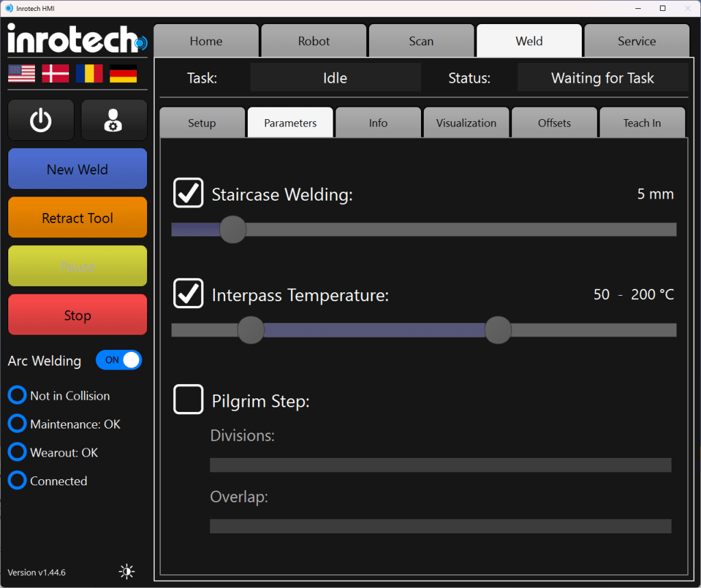Open the Robot tab
Viewport: 701px width, 588px height.
pos(314,41)
